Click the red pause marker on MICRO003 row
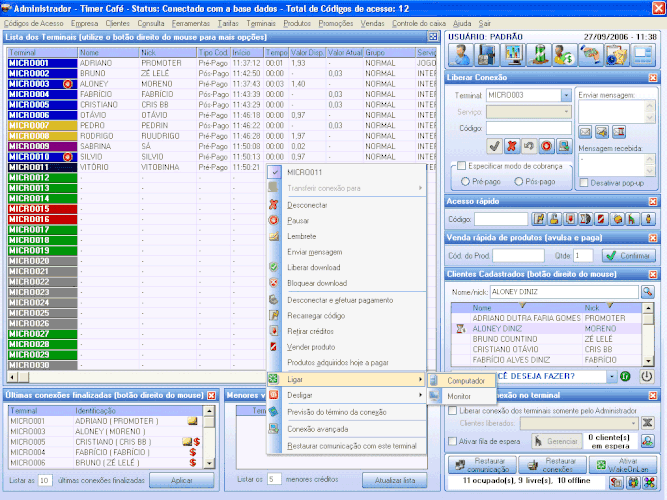Viewport: 667px width, 500px height. point(67,84)
